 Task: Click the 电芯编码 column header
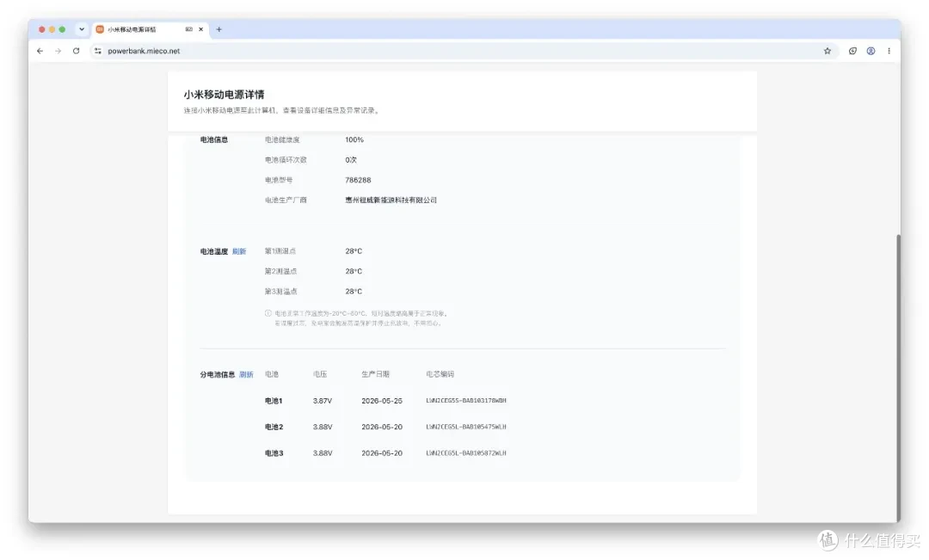coord(440,374)
